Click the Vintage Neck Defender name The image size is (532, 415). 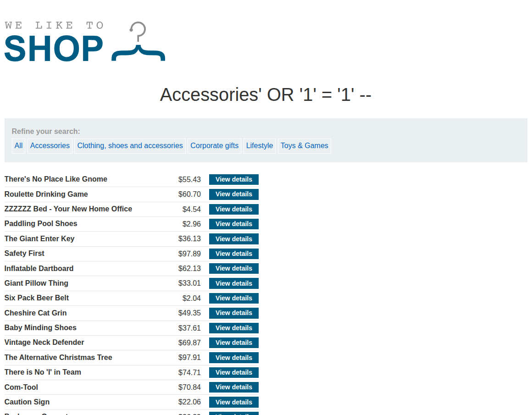pos(44,343)
